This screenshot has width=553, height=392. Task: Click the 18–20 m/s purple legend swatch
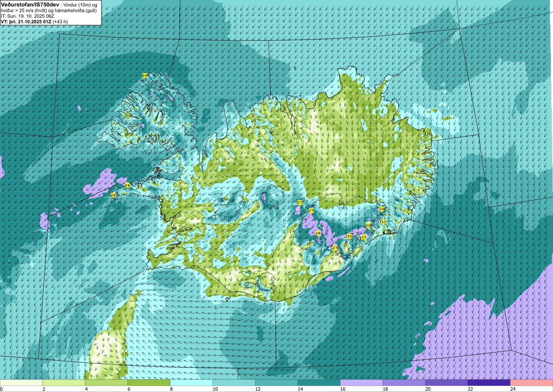(x=404, y=383)
